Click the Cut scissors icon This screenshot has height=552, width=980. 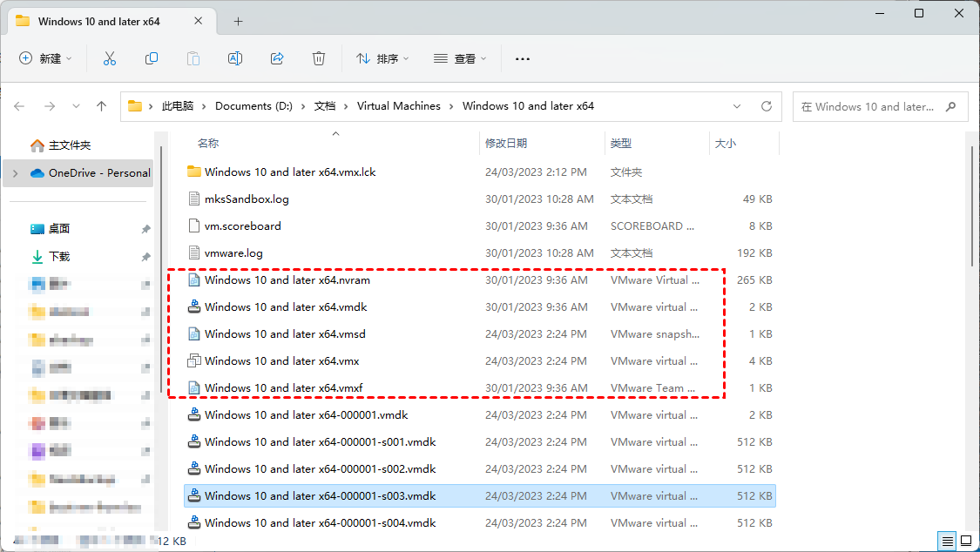110,58
